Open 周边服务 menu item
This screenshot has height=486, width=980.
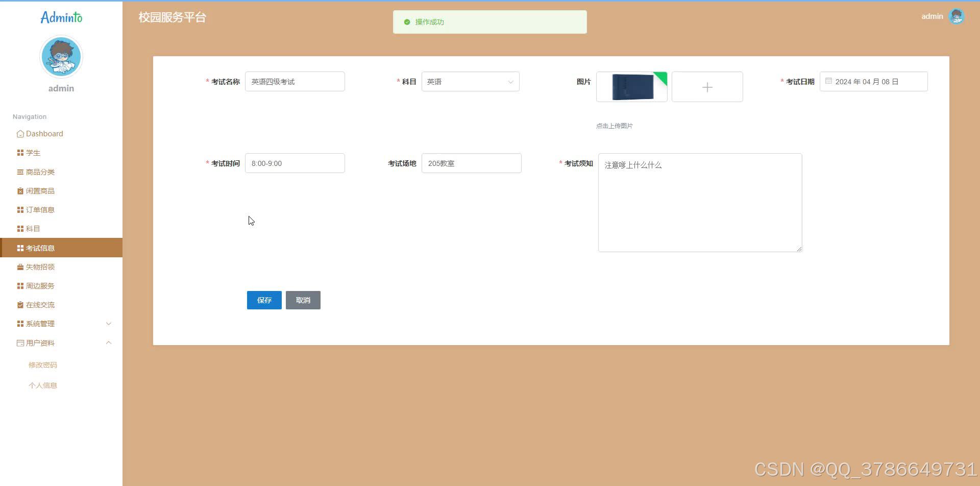point(61,286)
